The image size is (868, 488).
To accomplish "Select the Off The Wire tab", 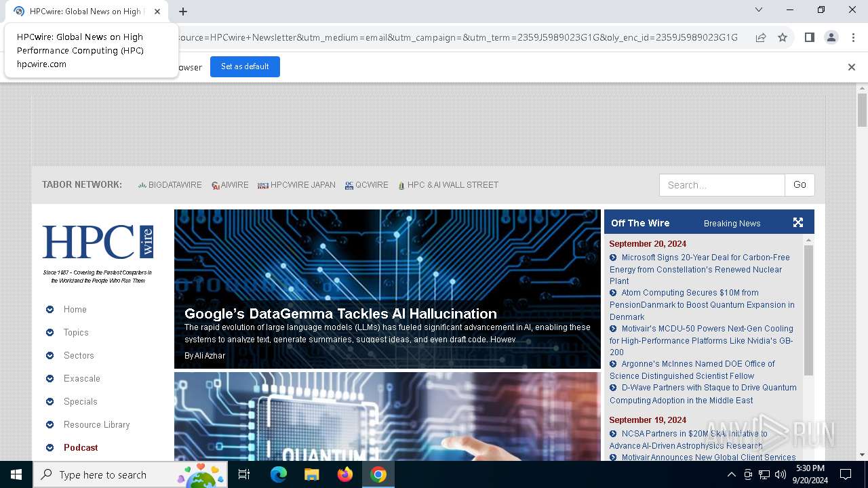I will coord(640,223).
